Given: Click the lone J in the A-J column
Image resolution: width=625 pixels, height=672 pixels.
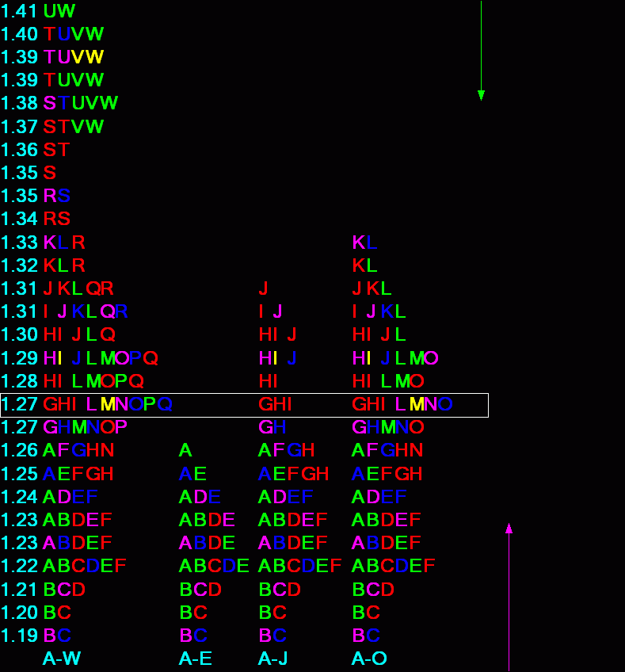Looking at the screenshot, I should tap(264, 288).
